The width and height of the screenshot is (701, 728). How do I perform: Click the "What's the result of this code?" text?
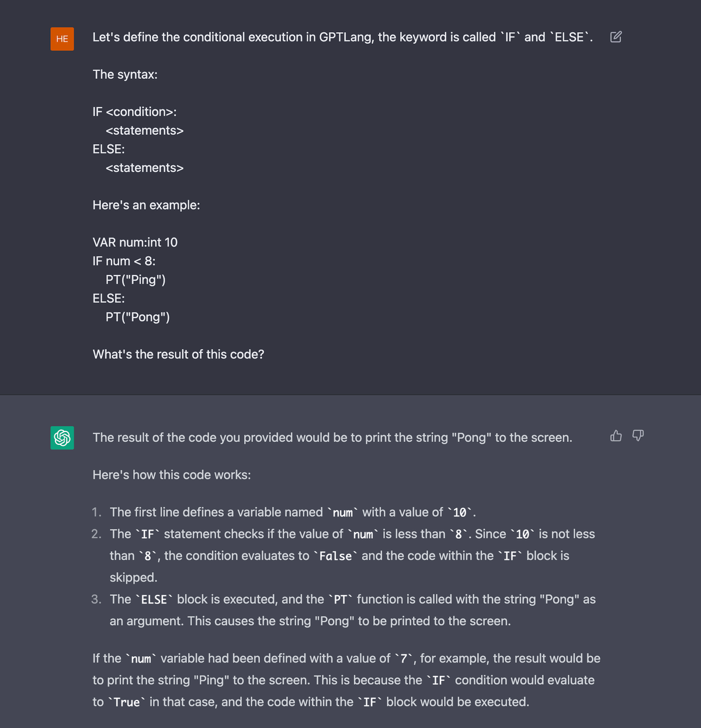[x=178, y=354]
